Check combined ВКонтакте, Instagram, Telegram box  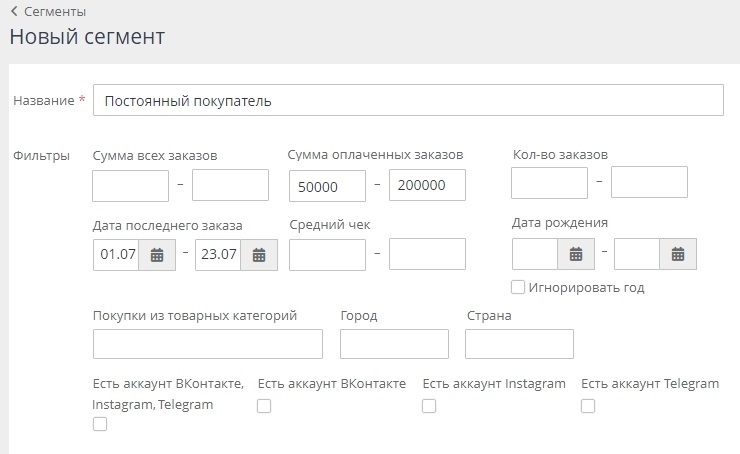(99, 424)
